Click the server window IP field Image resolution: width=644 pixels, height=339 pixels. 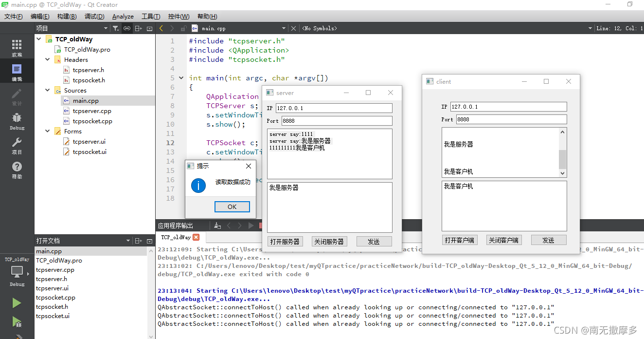pyautogui.click(x=334, y=108)
